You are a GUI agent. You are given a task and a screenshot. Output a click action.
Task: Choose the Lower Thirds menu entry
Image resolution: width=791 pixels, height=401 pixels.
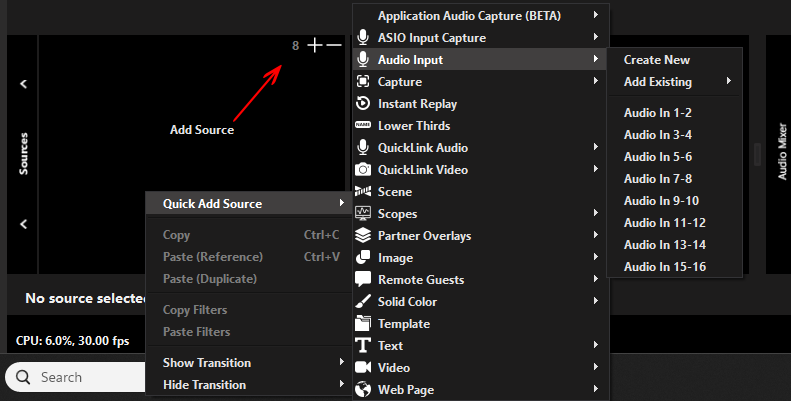click(481, 126)
